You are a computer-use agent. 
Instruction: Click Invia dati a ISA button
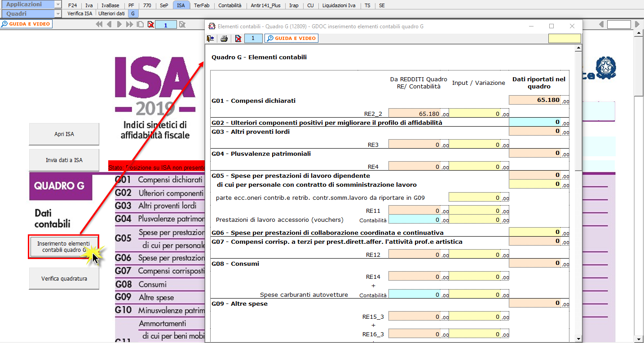[x=64, y=160]
